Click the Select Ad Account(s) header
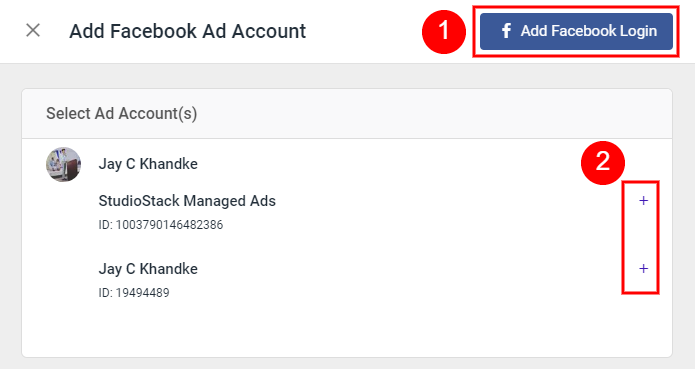Screen dimensions: 695x369 pos(121,113)
